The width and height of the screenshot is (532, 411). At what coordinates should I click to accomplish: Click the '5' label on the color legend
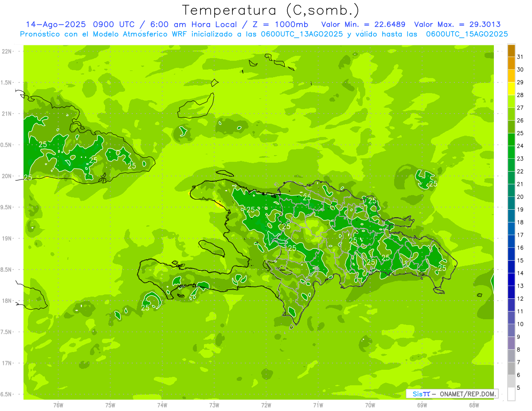pos(519,388)
